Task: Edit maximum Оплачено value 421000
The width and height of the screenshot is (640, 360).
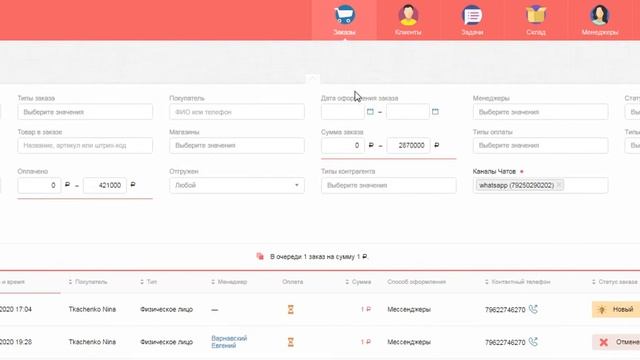Action: (x=105, y=185)
